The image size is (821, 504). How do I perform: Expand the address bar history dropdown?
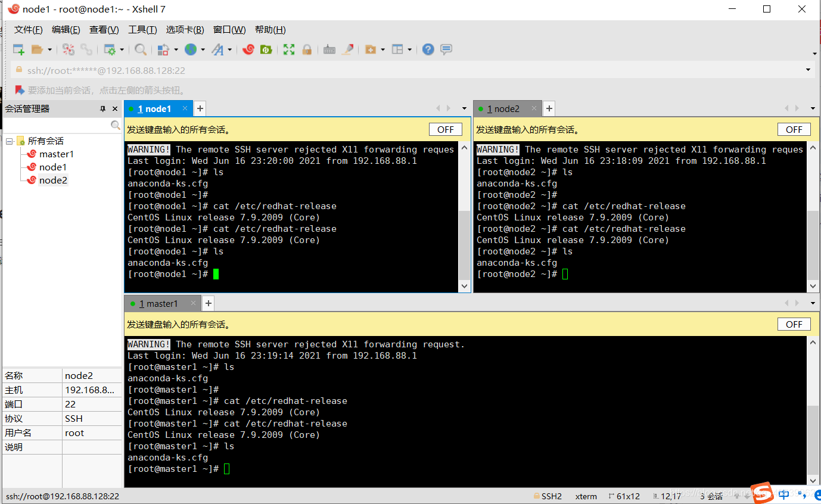point(808,70)
